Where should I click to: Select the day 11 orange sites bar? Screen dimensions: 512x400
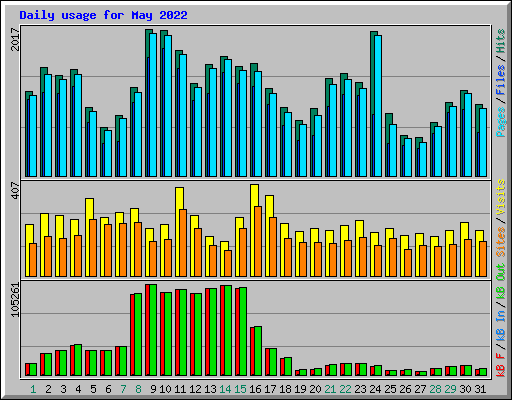pyautogui.click(x=183, y=243)
